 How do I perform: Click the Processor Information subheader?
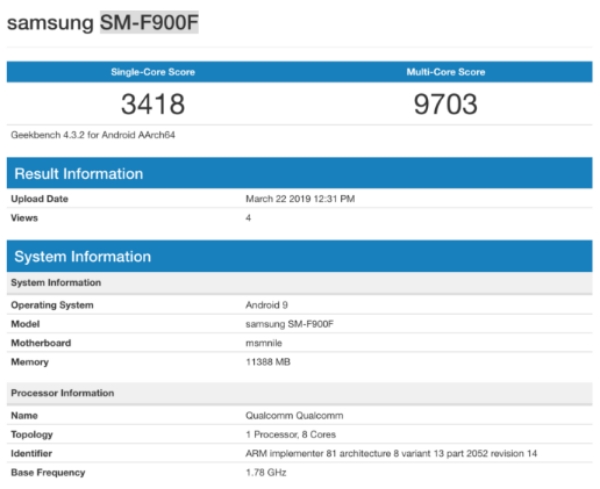pyautogui.click(x=300, y=393)
